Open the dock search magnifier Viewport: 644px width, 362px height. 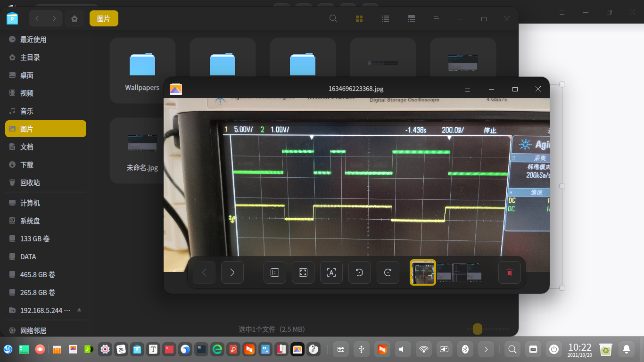pos(512,349)
